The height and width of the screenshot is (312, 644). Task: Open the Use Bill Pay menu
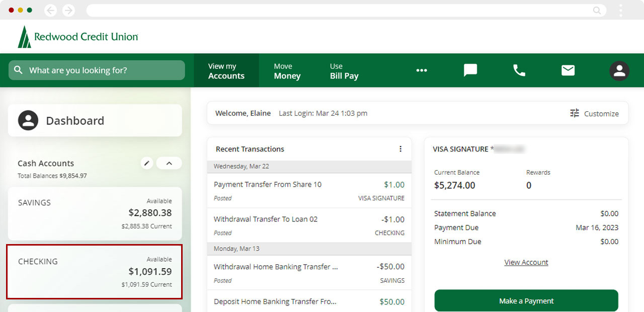(x=344, y=70)
